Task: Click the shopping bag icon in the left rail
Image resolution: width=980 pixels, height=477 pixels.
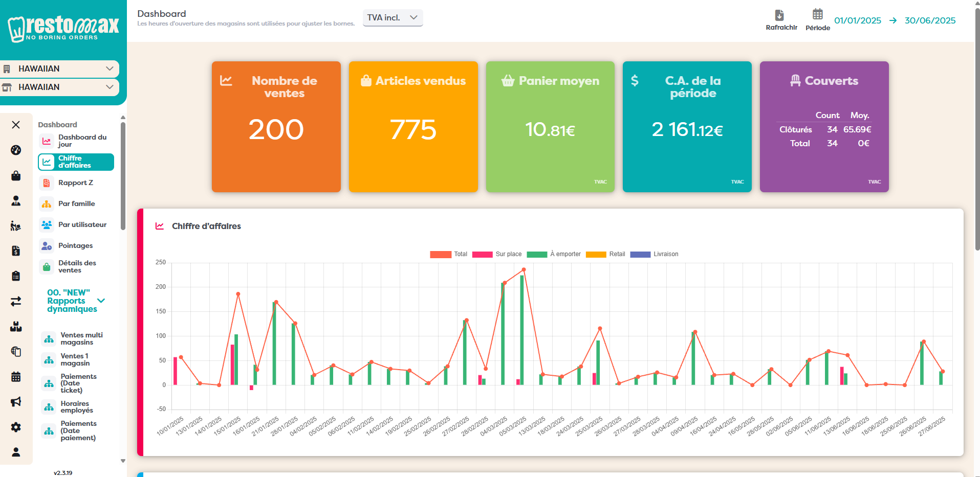Action: click(16, 176)
